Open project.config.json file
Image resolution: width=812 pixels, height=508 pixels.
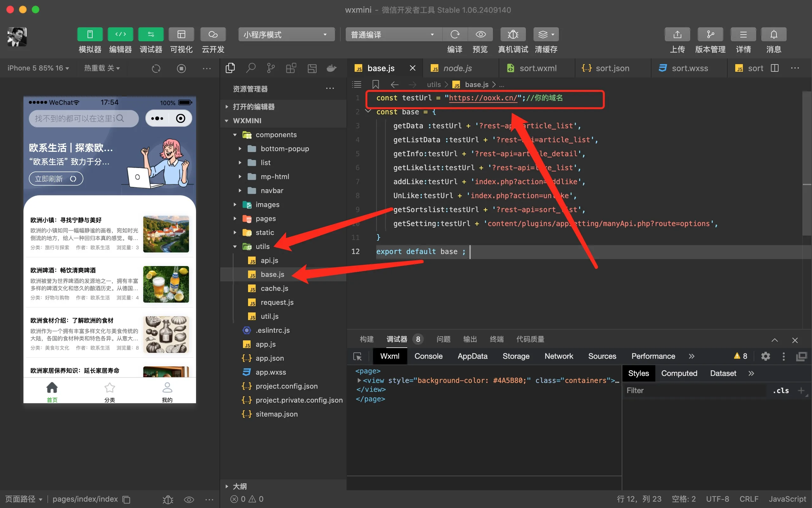coord(284,386)
